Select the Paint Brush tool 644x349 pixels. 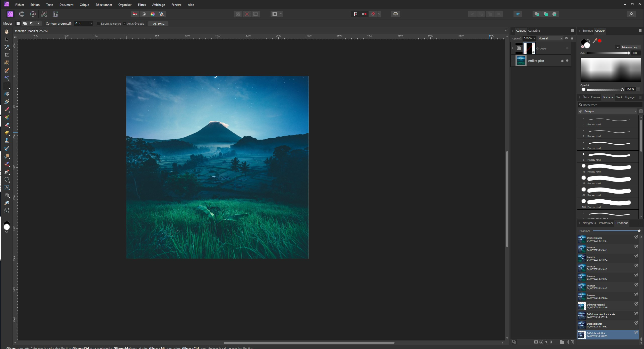click(x=7, y=109)
